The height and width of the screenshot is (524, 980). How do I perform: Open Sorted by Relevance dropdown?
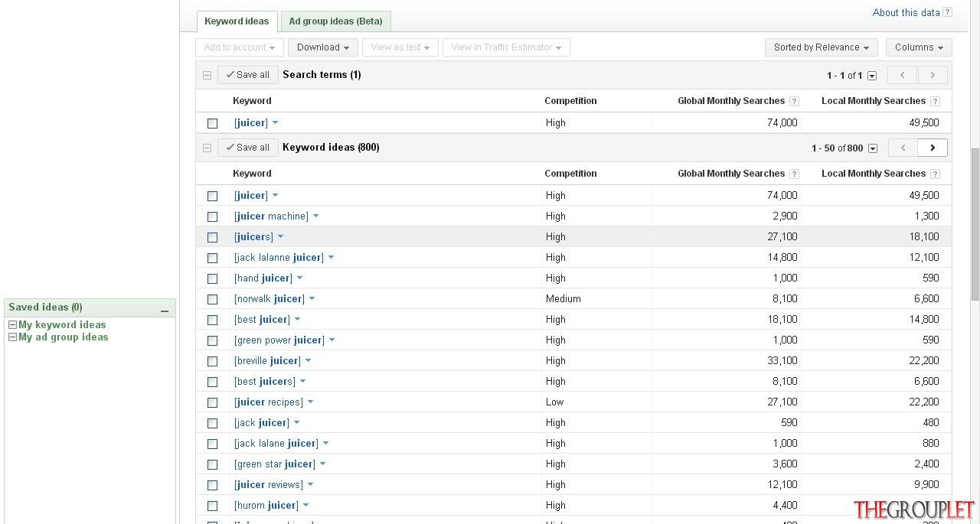(x=821, y=47)
